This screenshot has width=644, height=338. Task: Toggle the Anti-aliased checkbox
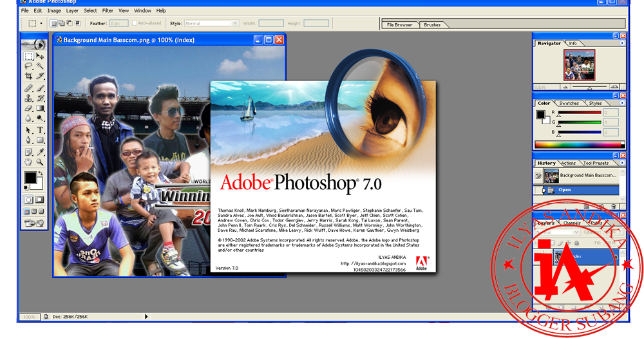135,23
